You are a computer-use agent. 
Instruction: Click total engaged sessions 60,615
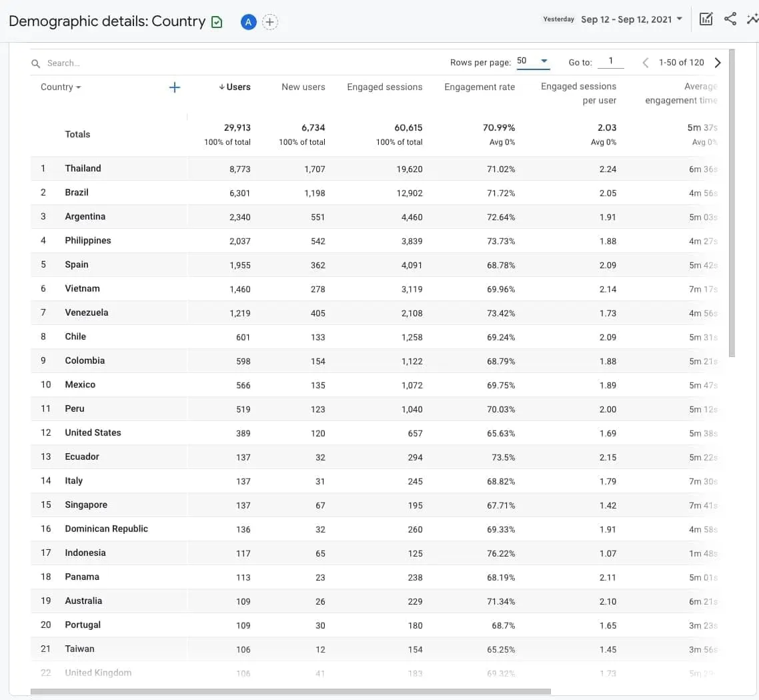pos(408,128)
